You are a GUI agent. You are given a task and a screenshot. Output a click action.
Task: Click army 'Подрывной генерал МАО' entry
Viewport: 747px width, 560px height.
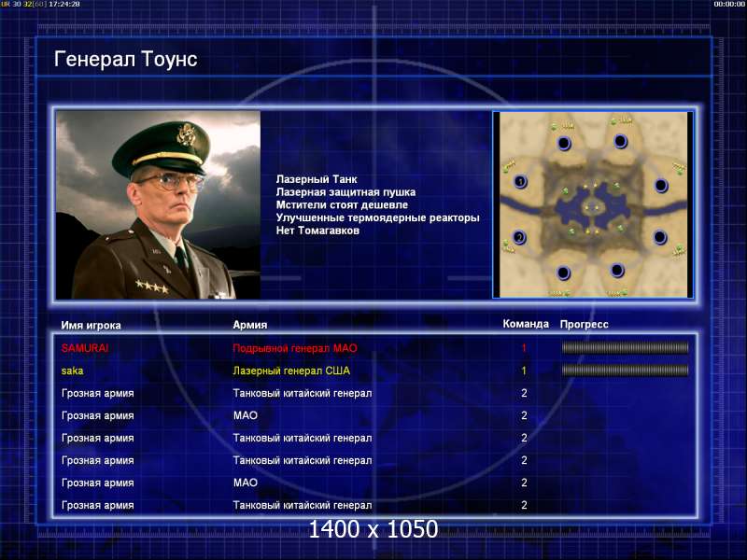coord(295,348)
